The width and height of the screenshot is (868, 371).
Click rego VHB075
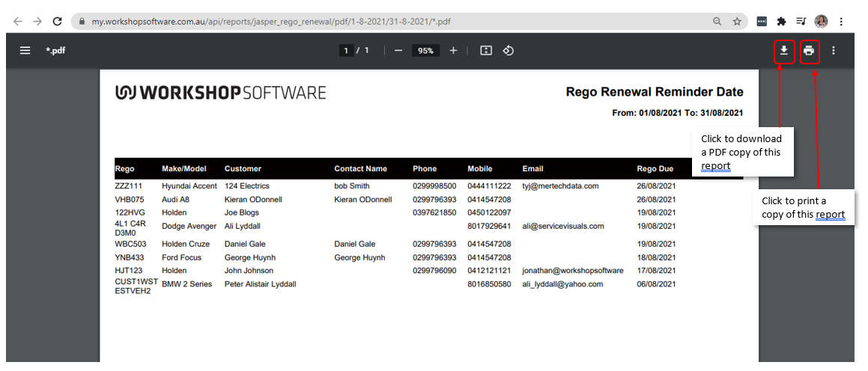(128, 200)
